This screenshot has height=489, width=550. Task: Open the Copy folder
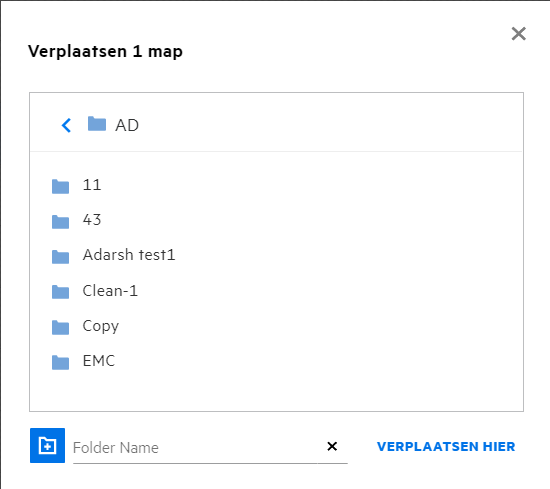pyautogui.click(x=101, y=326)
